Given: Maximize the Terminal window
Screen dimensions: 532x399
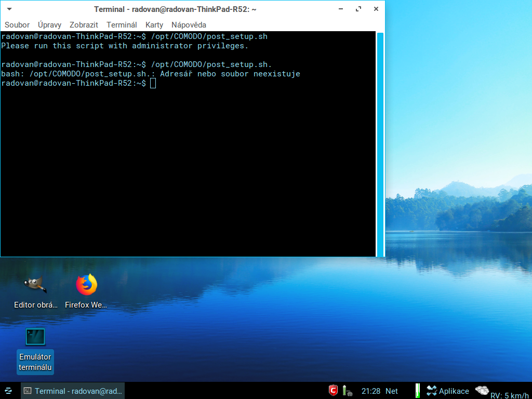Looking at the screenshot, I should [x=358, y=9].
